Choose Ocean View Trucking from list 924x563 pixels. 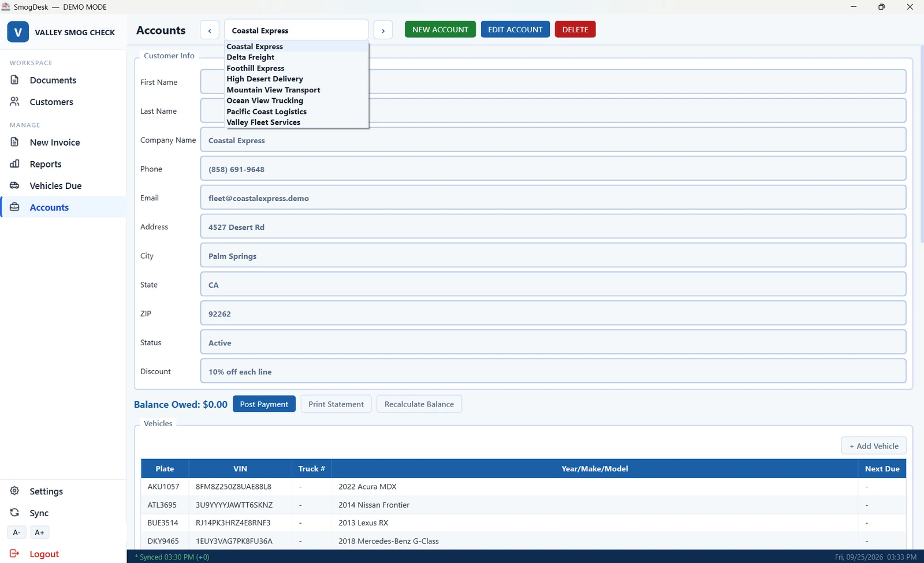pos(296,100)
